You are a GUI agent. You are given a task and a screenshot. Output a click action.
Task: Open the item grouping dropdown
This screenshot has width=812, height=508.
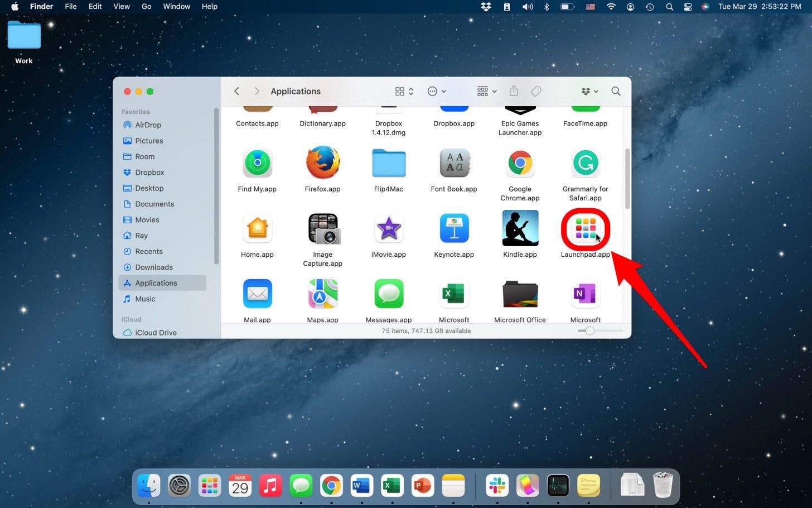point(483,91)
